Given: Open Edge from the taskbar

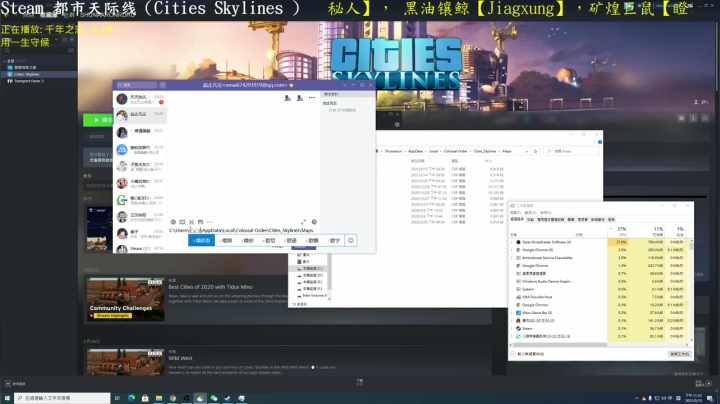Looking at the screenshot, I should (131, 398).
